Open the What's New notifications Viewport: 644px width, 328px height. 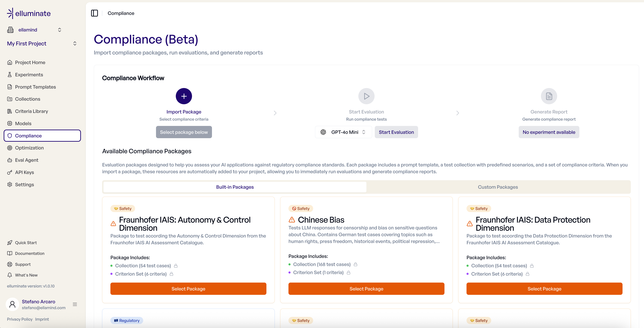click(26, 275)
